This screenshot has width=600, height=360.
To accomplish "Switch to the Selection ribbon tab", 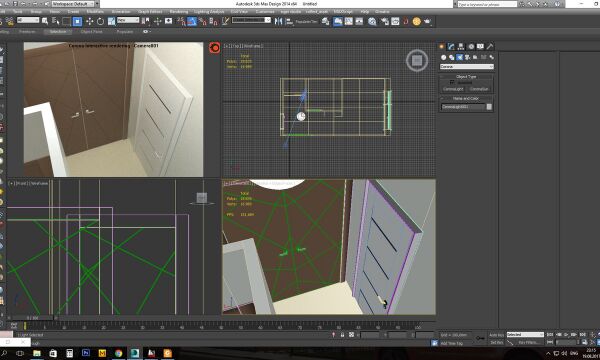I will pos(58,31).
